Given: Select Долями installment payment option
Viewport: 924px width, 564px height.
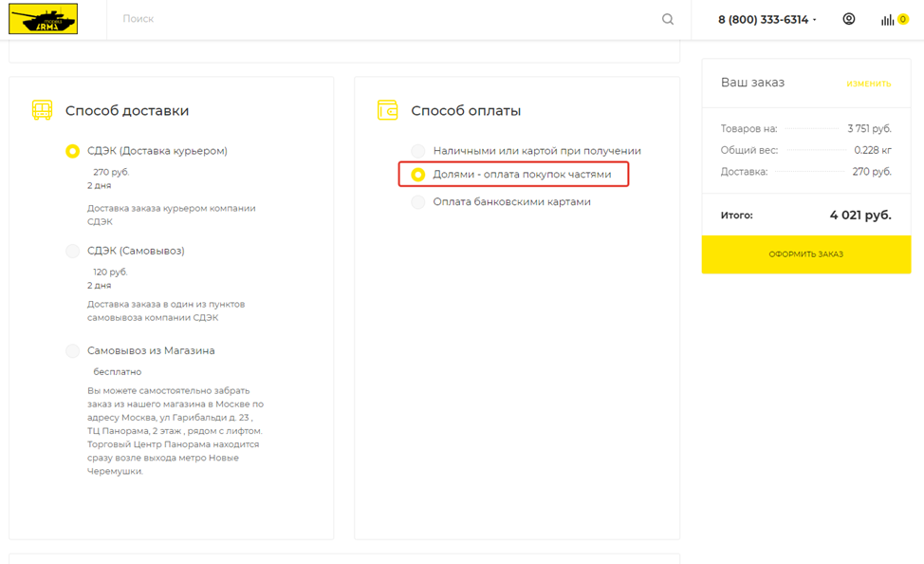Looking at the screenshot, I should pos(418,176).
